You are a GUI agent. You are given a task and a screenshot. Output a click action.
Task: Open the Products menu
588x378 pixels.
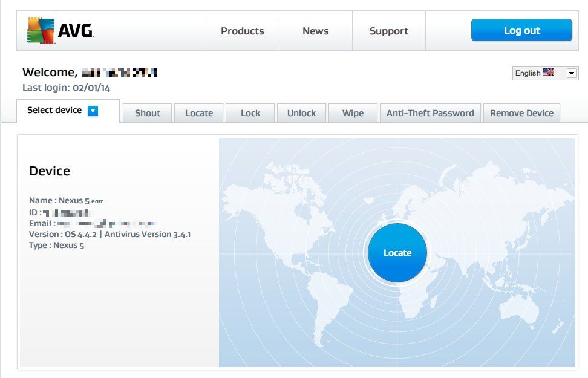242,31
